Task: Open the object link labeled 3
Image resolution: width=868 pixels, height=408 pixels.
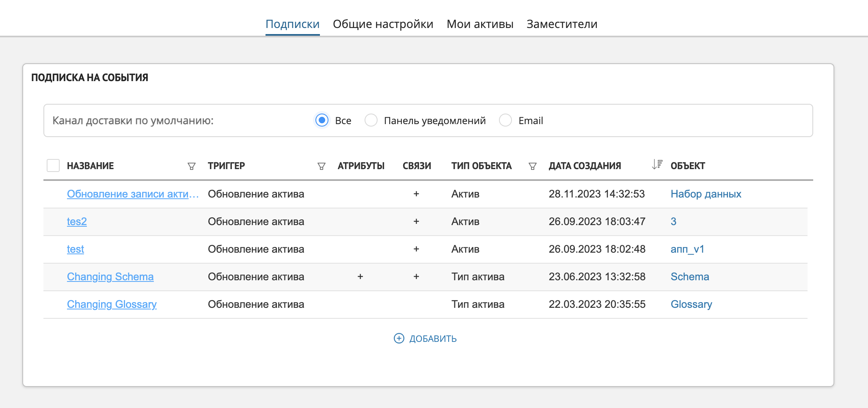Action: 674,221
